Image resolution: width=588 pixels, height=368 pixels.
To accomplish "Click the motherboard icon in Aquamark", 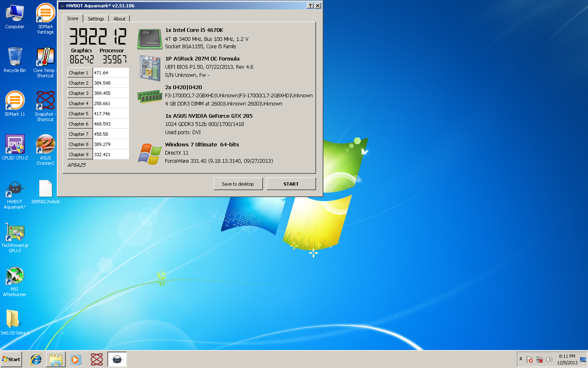I will tap(149, 68).
